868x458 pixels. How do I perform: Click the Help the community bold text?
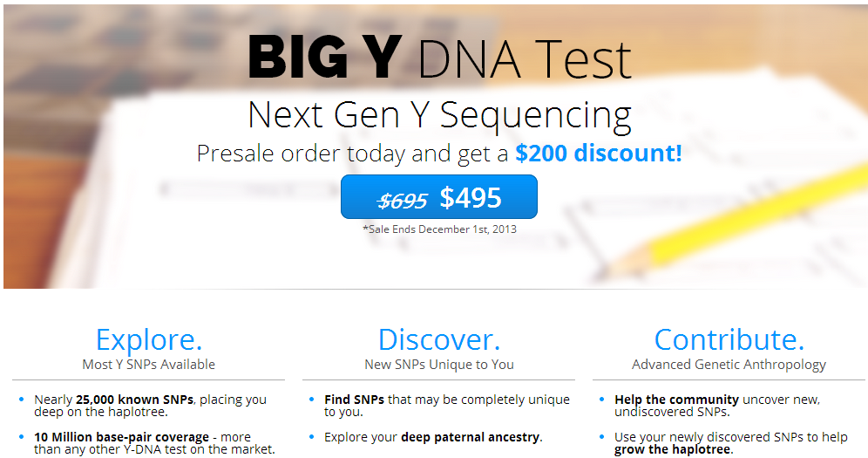click(676, 400)
